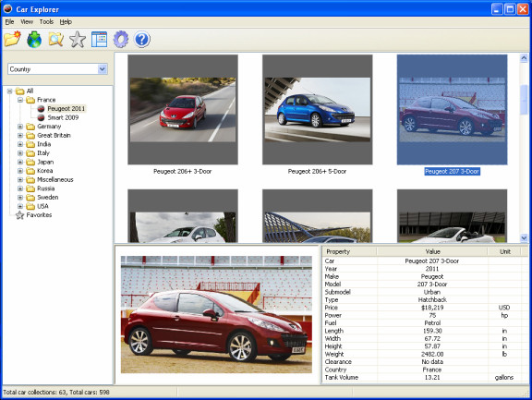Open the Tools menu
Image resolution: width=532 pixels, height=400 pixels.
46,22
